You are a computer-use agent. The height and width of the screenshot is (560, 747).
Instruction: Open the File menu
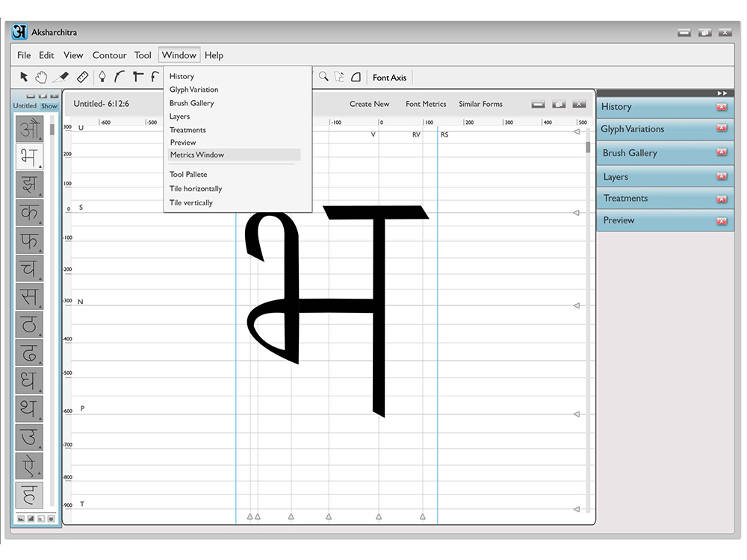coord(24,55)
